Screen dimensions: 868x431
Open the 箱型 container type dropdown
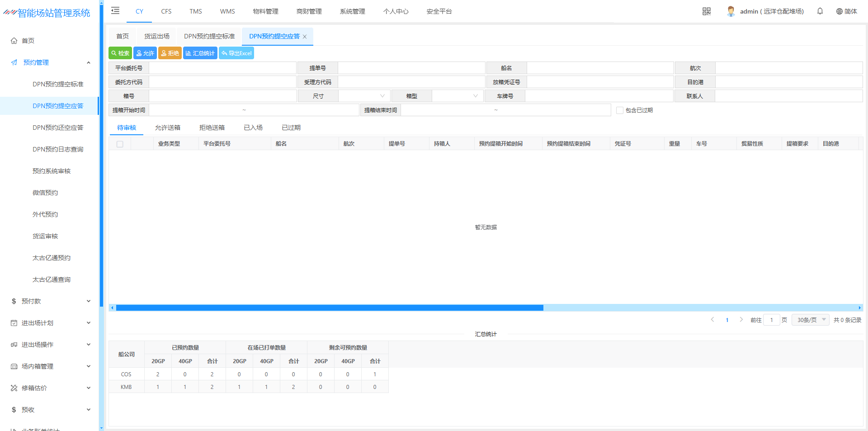[458, 96]
